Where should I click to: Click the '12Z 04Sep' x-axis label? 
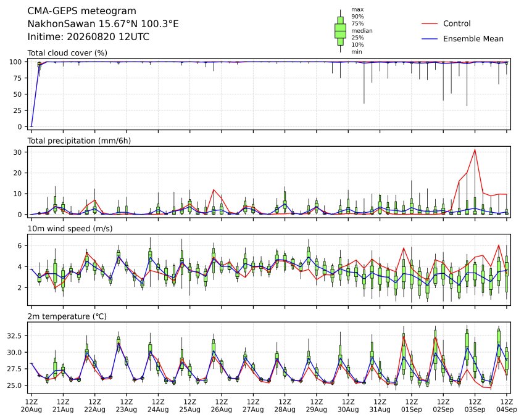(x=507, y=406)
